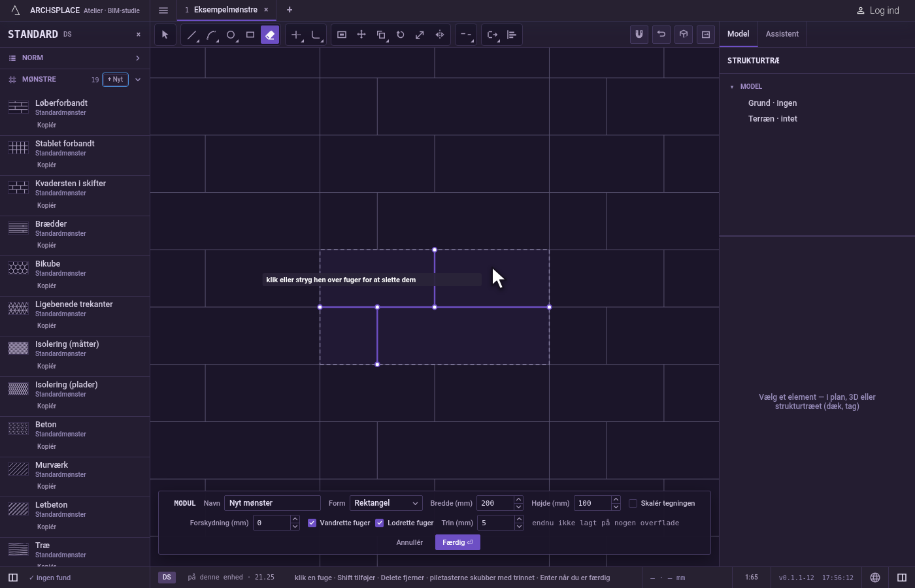This screenshot has height=588, width=915.
Task: Click the Færdig button
Action: click(457, 542)
